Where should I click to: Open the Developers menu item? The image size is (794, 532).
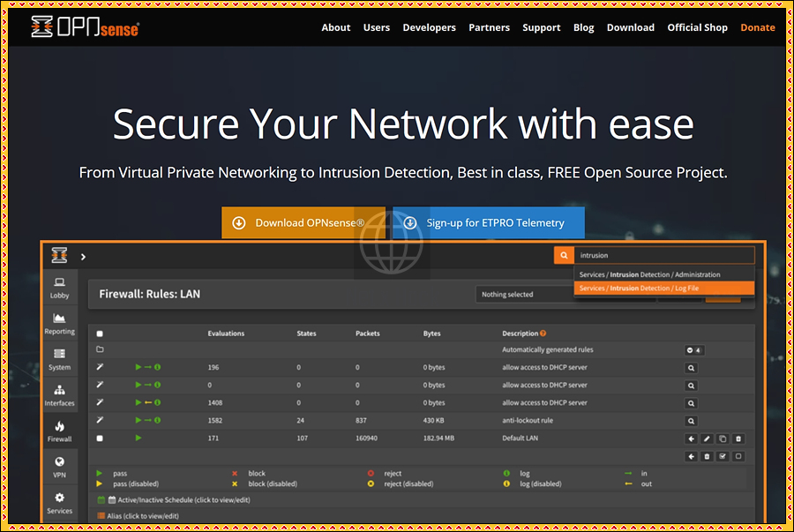[x=429, y=27]
